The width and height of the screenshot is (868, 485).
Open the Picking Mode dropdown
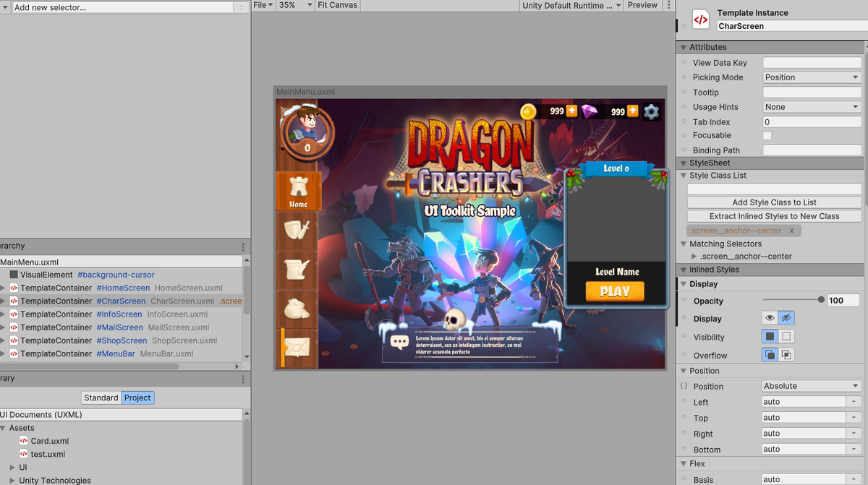(x=812, y=77)
